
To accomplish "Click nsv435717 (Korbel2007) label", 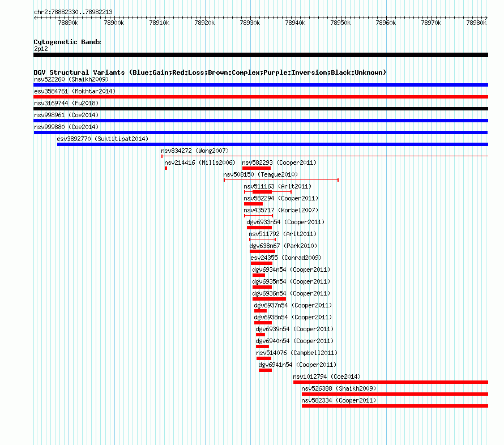I will (x=281, y=210).
